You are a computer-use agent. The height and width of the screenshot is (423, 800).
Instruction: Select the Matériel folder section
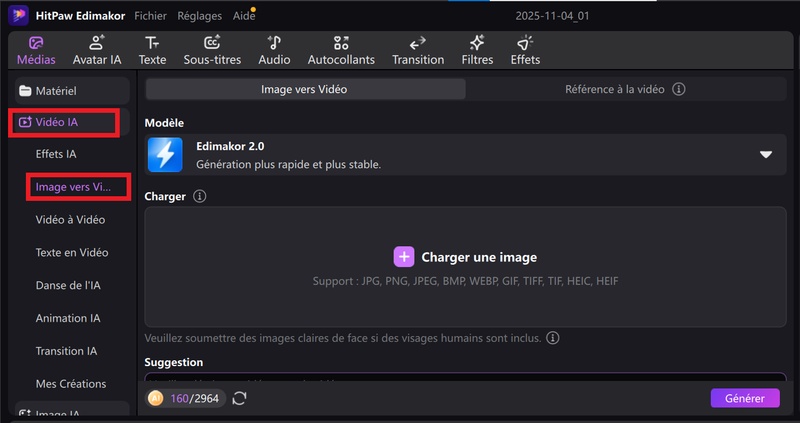[x=72, y=91]
